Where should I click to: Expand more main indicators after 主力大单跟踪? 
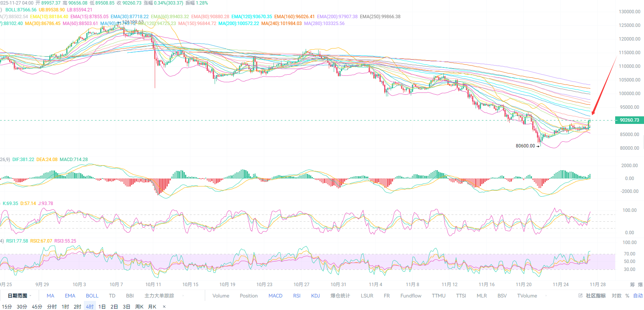click(183, 296)
